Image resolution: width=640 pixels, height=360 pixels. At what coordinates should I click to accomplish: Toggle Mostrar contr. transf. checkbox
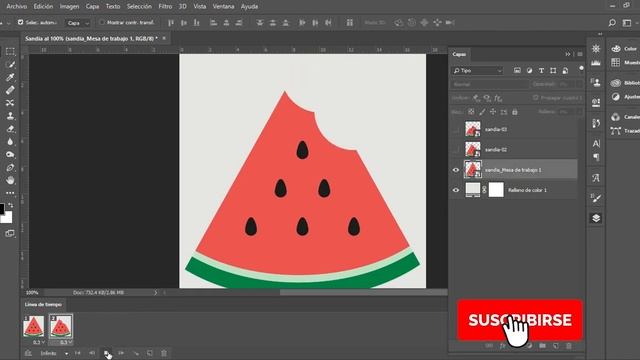102,22
